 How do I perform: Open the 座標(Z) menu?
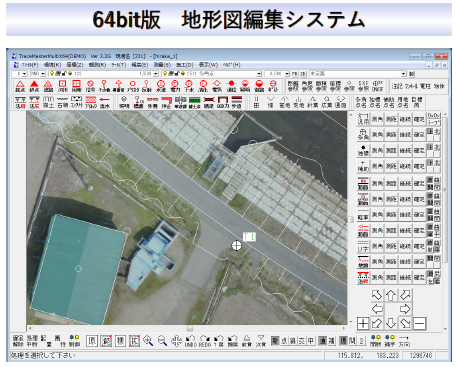tap(75, 65)
